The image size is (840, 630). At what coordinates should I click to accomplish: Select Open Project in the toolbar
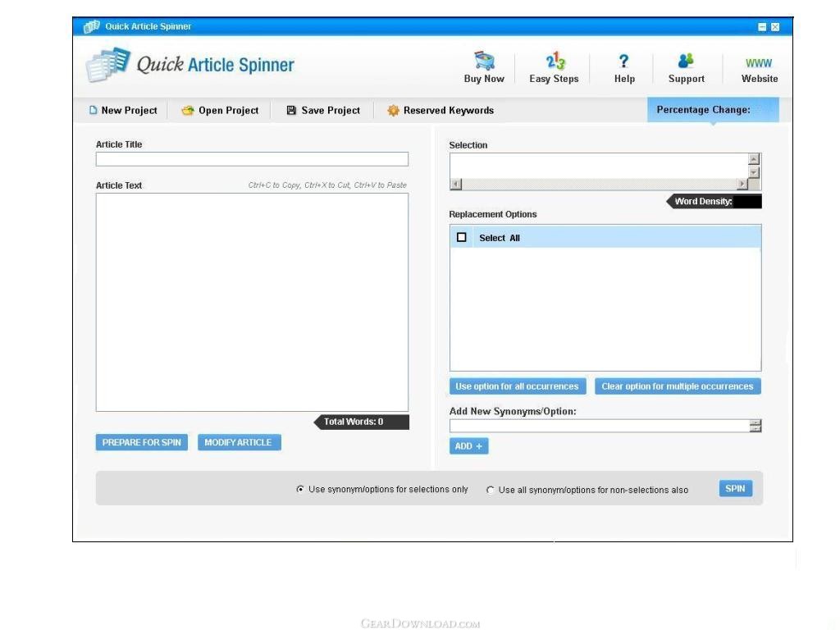click(220, 111)
